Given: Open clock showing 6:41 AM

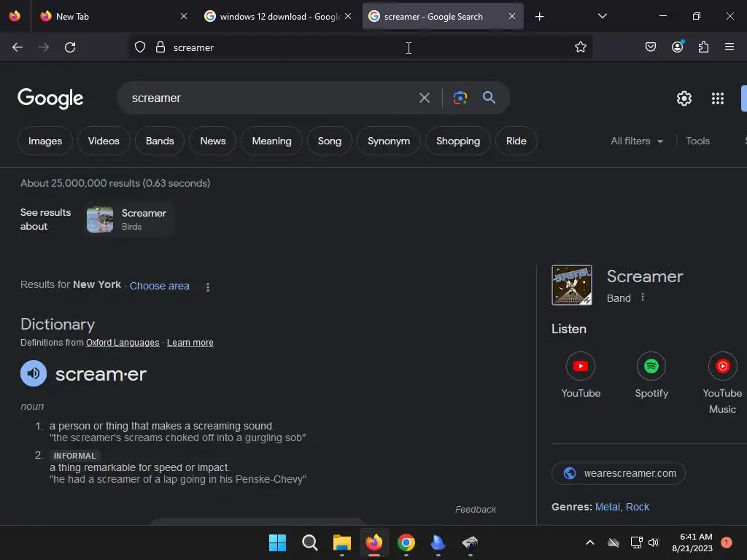Looking at the screenshot, I should coord(693,542).
